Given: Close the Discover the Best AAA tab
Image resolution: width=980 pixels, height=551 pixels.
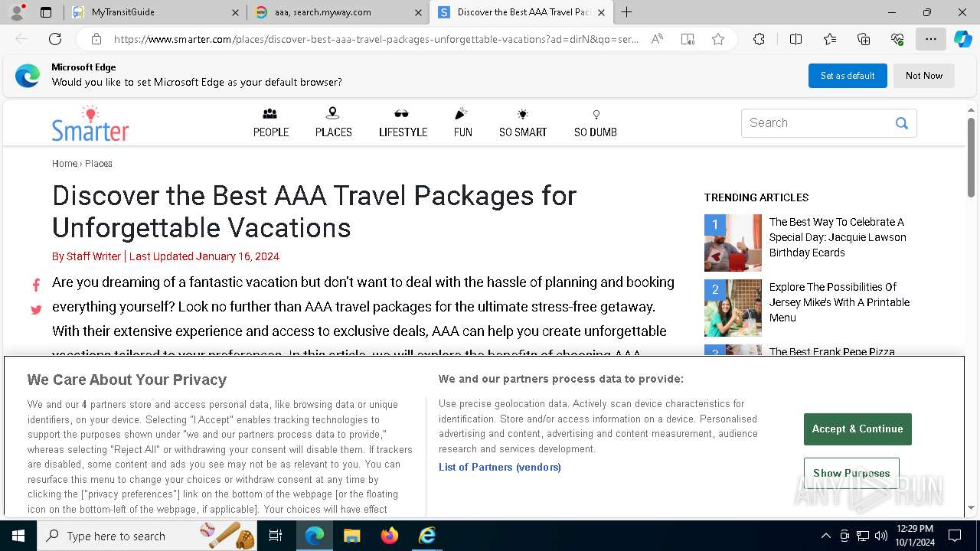Looking at the screenshot, I should pos(601,12).
